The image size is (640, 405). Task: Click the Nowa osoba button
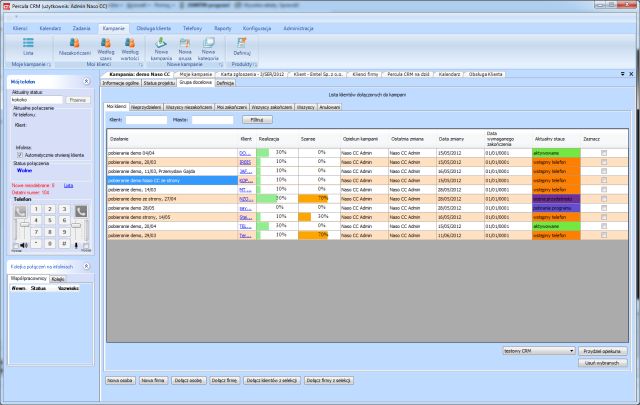point(120,381)
